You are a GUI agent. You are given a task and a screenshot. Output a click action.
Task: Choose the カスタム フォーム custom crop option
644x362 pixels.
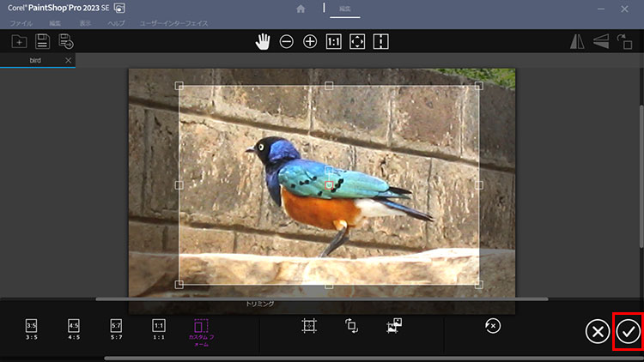tap(202, 331)
